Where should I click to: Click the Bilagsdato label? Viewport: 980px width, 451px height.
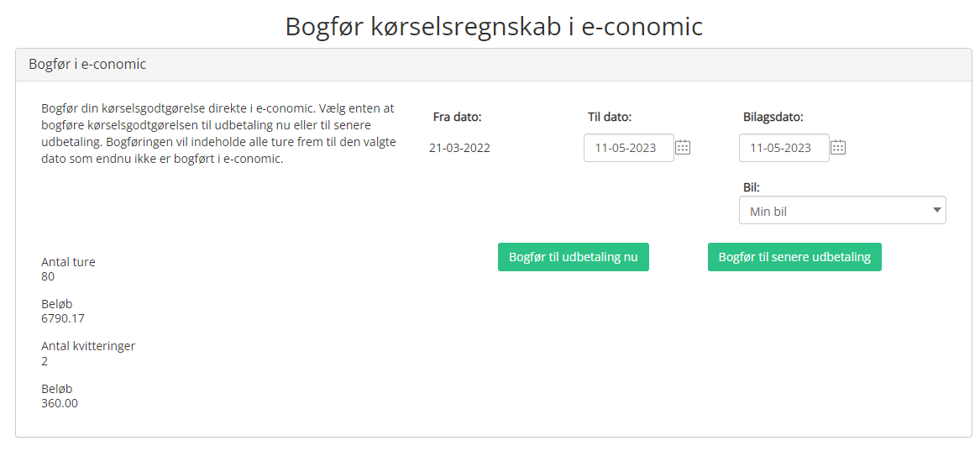pos(773,117)
